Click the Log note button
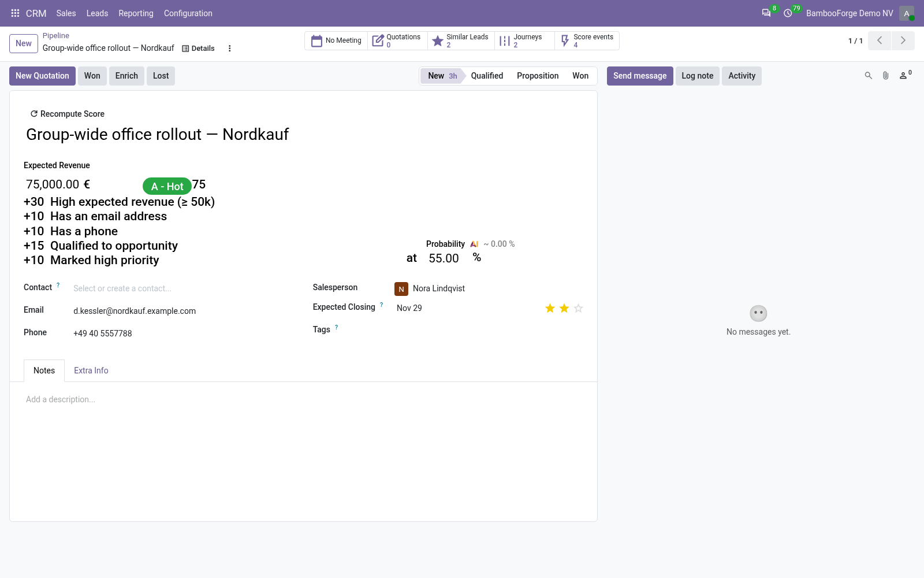Image resolution: width=924 pixels, height=578 pixels. coord(698,76)
